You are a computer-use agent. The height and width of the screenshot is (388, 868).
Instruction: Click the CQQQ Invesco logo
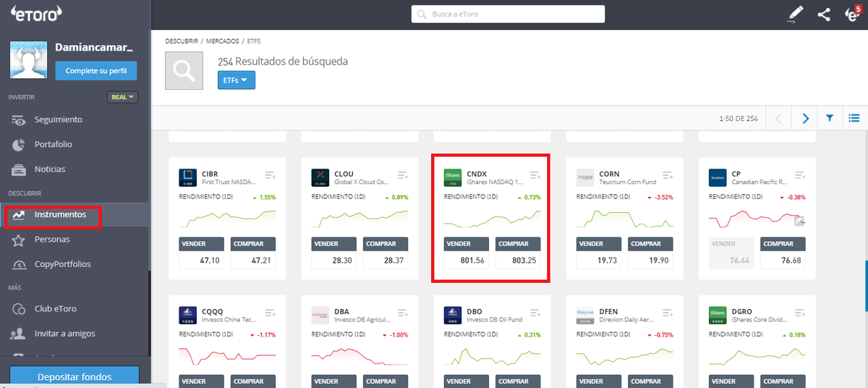pos(188,316)
